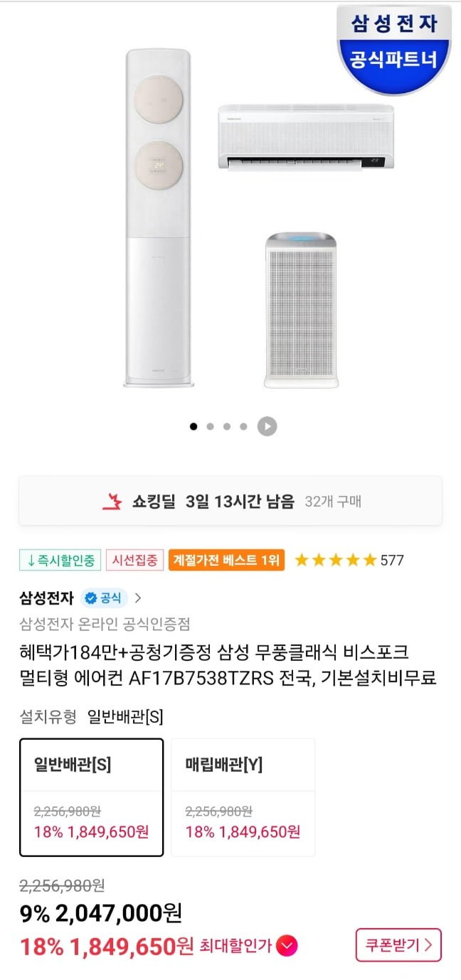Tap the 삼성전자 공식파트너 badge
Viewport: 461px width, 980px height.
[x=393, y=47]
